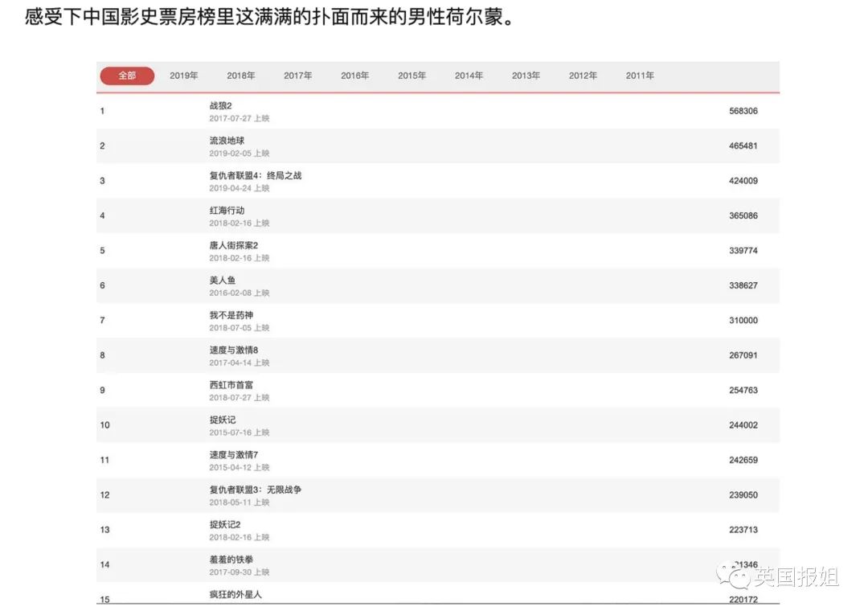Click box office value 338627

[743, 285]
